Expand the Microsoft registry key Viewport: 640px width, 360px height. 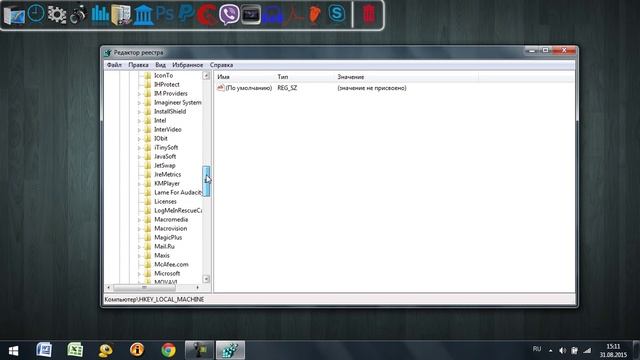(x=139, y=274)
